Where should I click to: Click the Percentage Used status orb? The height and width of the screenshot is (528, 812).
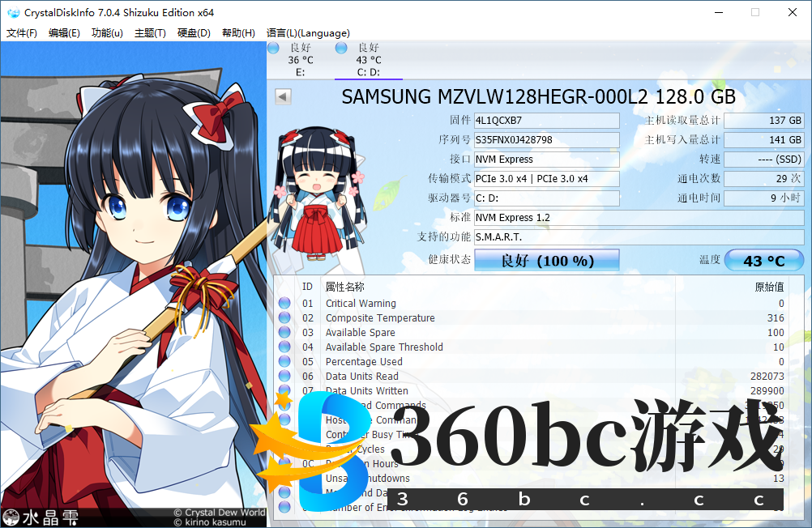284,362
